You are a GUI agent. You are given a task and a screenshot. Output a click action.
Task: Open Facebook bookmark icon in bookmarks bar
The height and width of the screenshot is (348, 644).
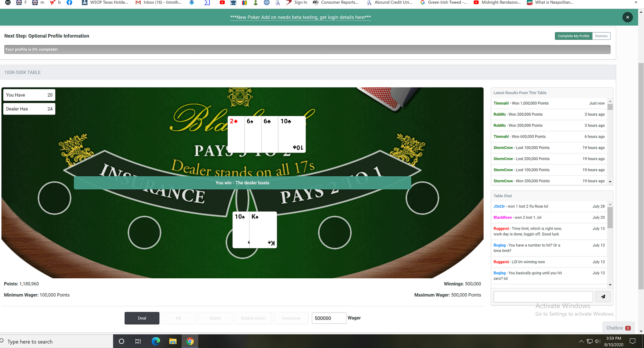coord(69,3)
